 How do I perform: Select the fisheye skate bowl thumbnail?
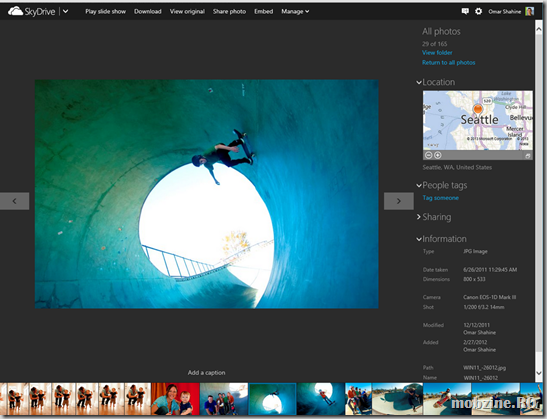[x=397, y=399]
